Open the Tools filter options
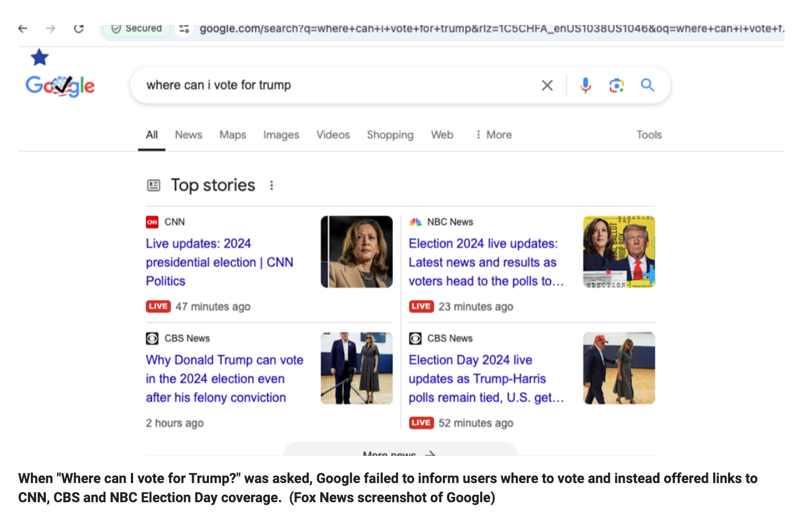Screen dimensions: 801x532 coord(649,135)
